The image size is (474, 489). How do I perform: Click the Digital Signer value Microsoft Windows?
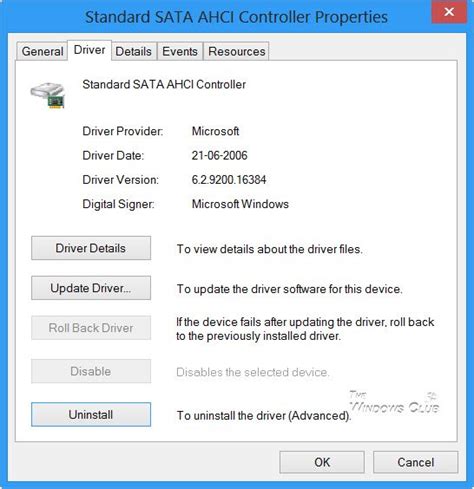(240, 204)
